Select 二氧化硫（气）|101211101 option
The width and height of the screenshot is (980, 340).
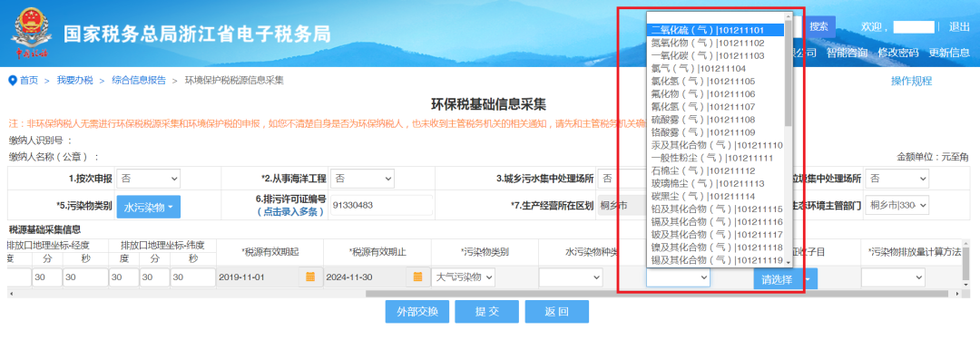(x=715, y=30)
